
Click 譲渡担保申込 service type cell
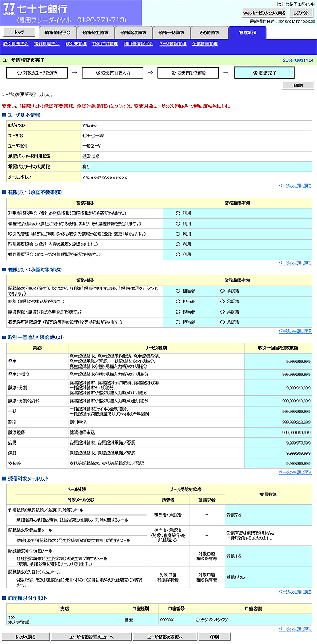pyautogui.click(x=156, y=433)
